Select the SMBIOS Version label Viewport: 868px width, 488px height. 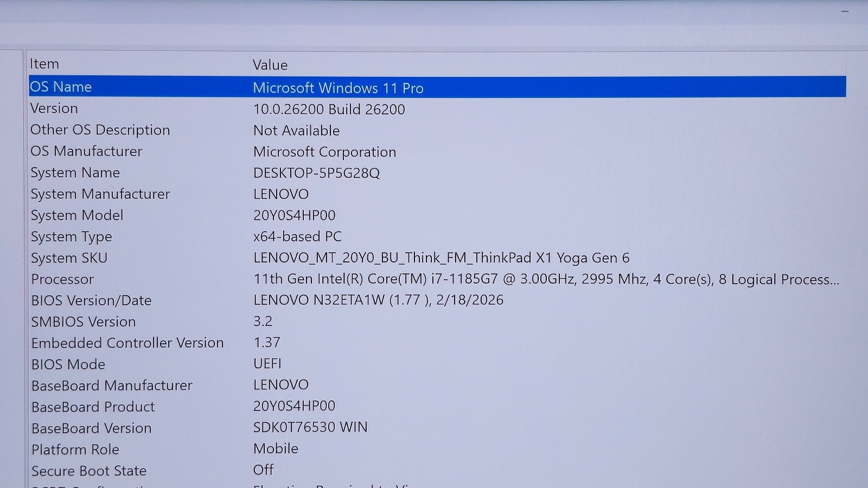point(84,322)
